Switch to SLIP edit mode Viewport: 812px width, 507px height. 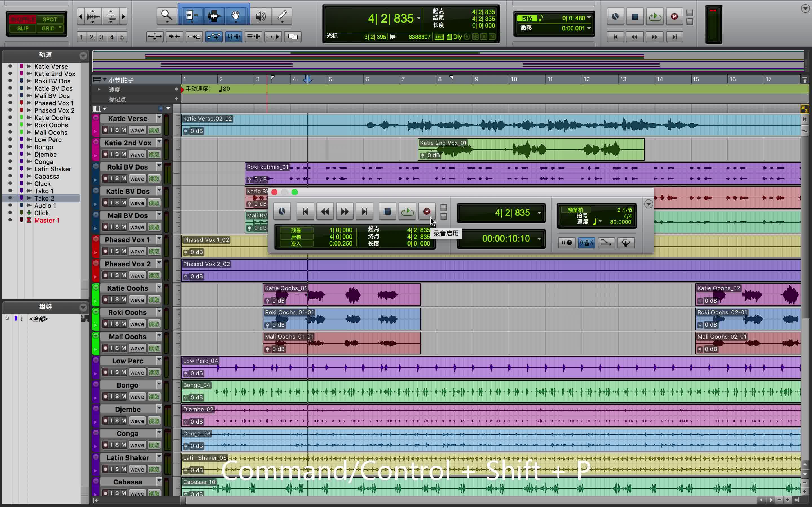click(x=23, y=28)
